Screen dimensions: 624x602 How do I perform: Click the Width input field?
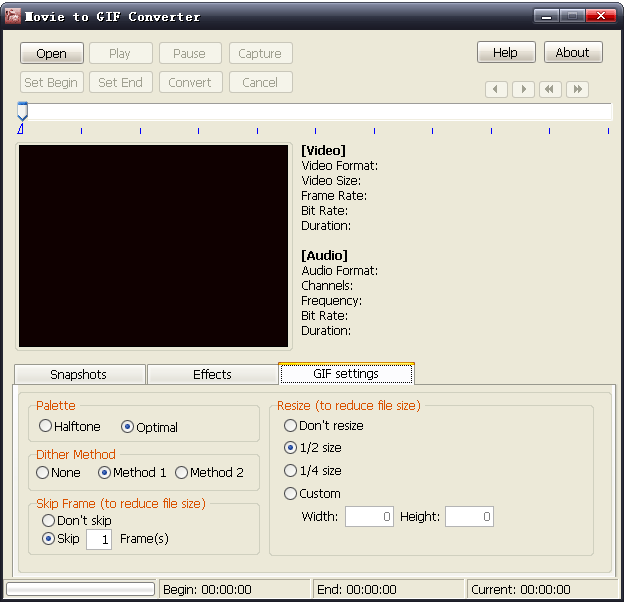pyautogui.click(x=369, y=516)
